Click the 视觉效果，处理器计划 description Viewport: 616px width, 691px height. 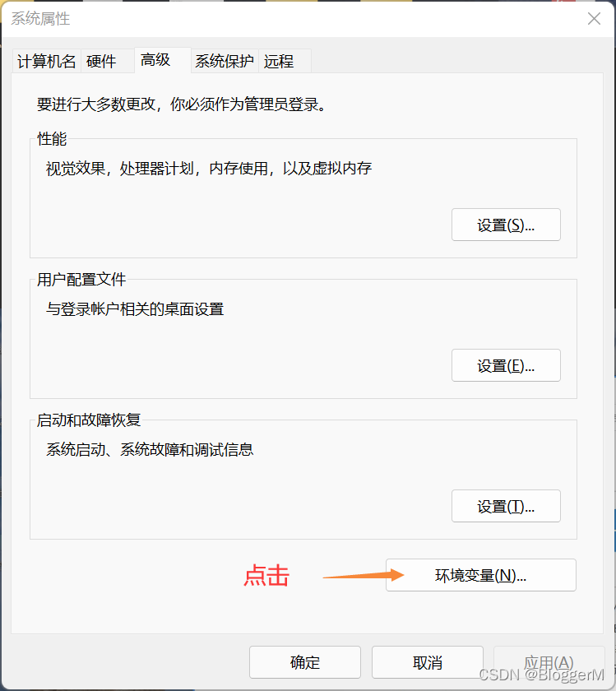pyautogui.click(x=209, y=169)
